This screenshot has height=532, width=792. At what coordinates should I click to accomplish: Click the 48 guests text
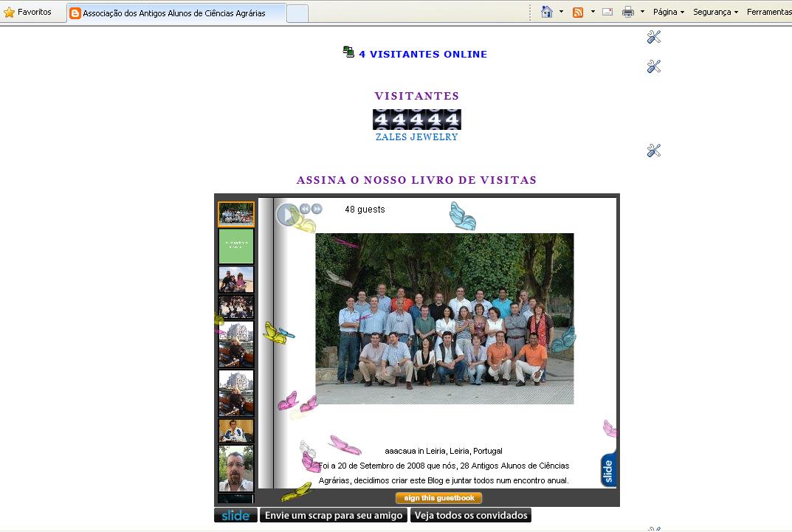click(365, 210)
